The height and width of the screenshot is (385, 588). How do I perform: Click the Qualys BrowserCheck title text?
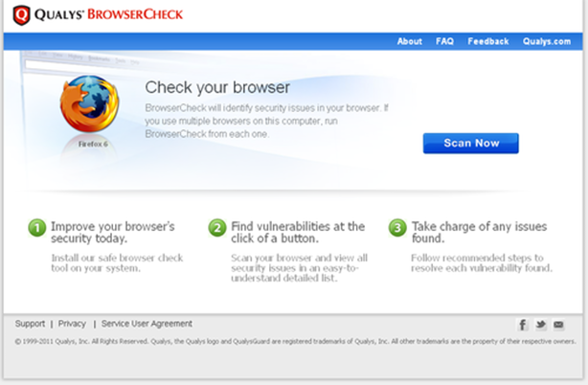pos(109,14)
